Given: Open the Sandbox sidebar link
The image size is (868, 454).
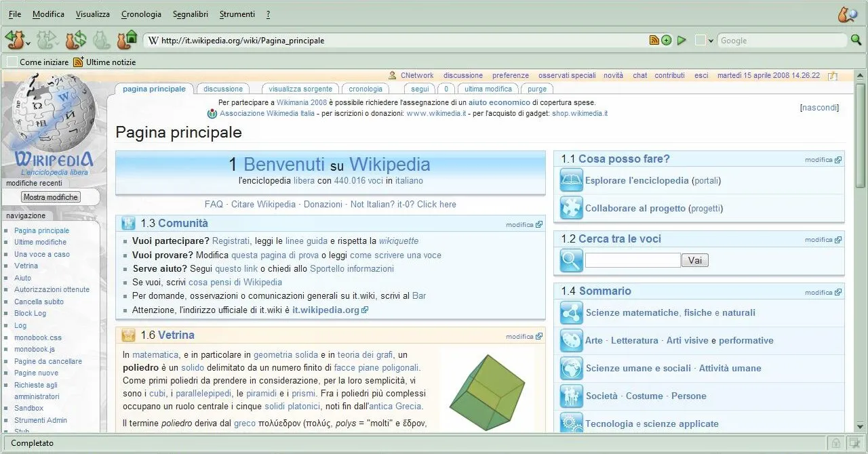Looking at the screenshot, I should tap(28, 408).
